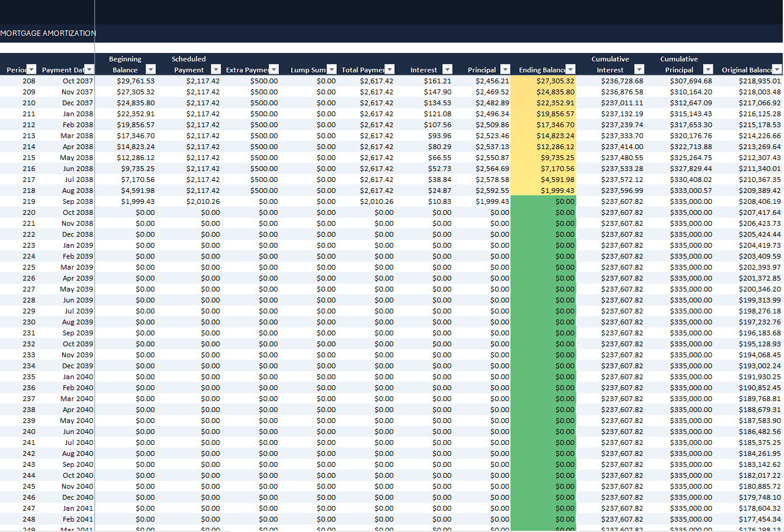Open the Cumulative Interest filter dropdown
The height and width of the screenshot is (532, 784).
coord(639,69)
